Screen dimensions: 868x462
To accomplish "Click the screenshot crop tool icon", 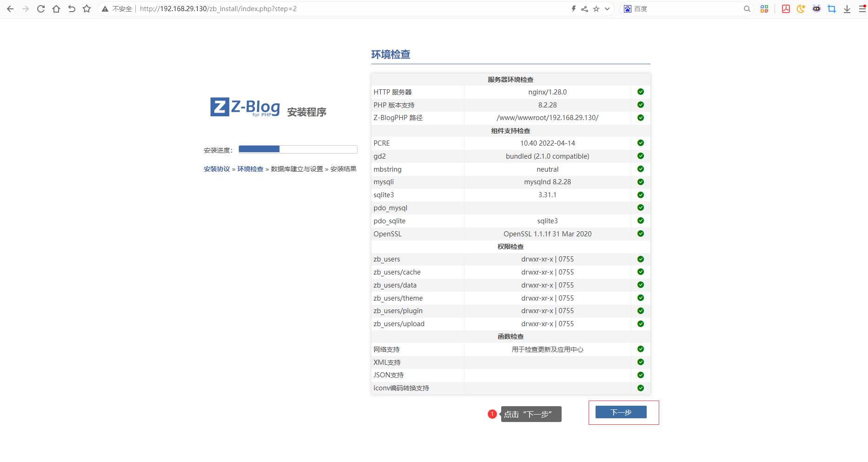I will (x=832, y=9).
